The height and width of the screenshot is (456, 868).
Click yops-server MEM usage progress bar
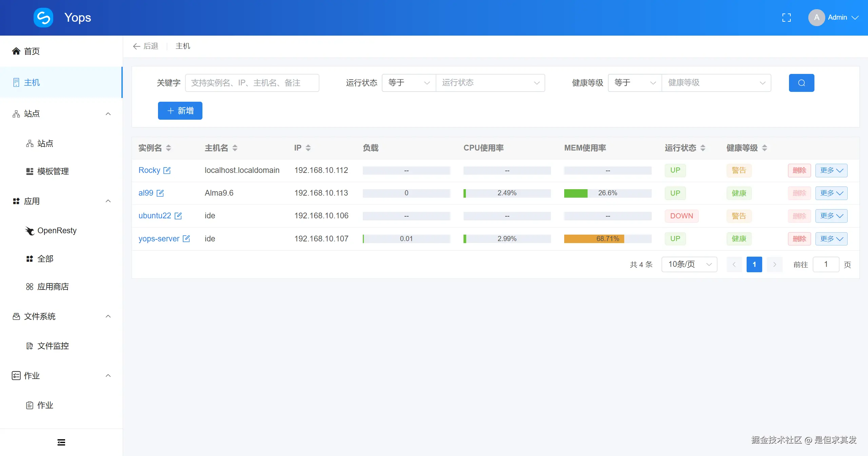607,239
